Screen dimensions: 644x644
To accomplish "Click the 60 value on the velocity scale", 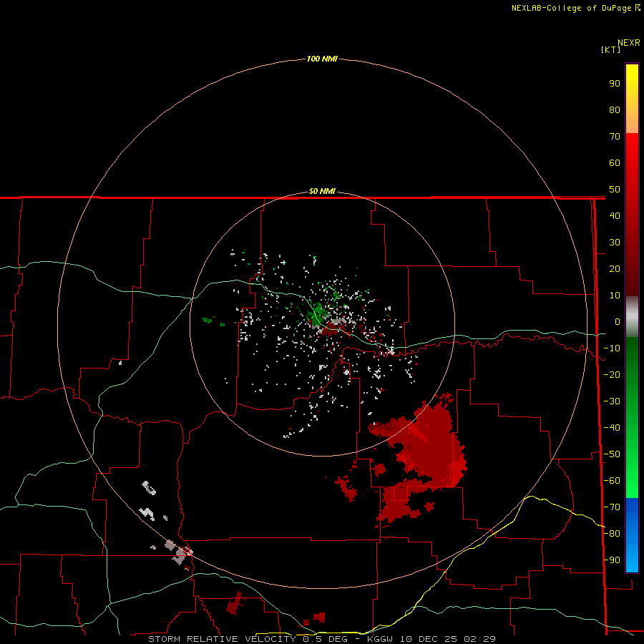I will point(615,162).
